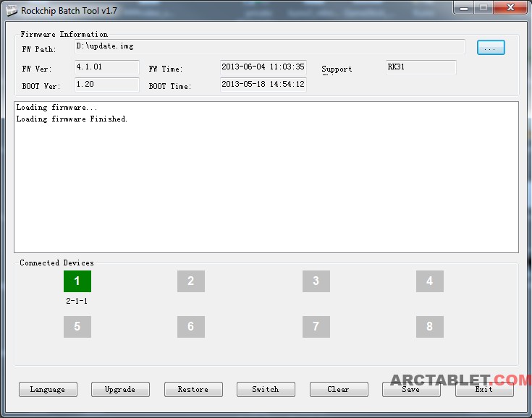Browse for firmware file with ellipsis button
Screen dimensions: 532x418
(491, 48)
